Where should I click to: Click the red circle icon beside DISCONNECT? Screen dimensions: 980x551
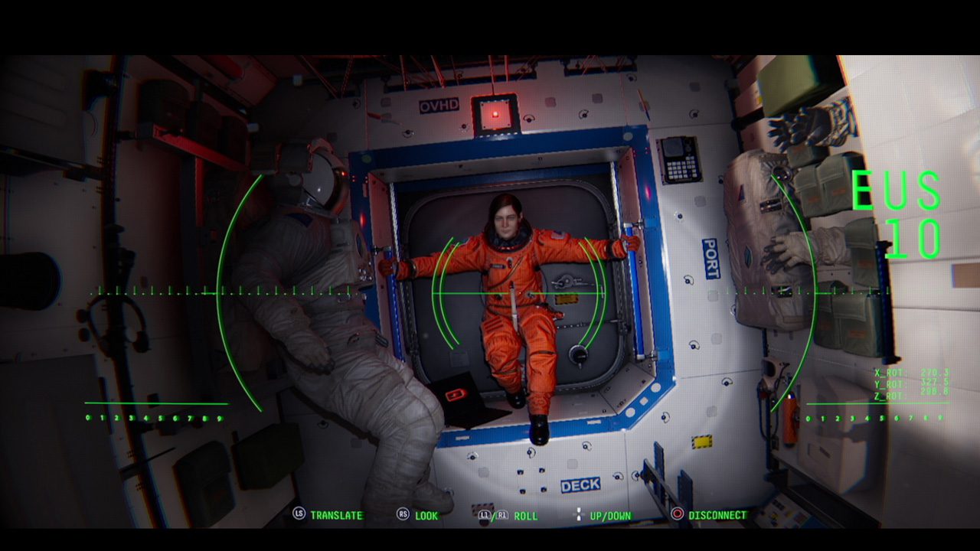677,514
